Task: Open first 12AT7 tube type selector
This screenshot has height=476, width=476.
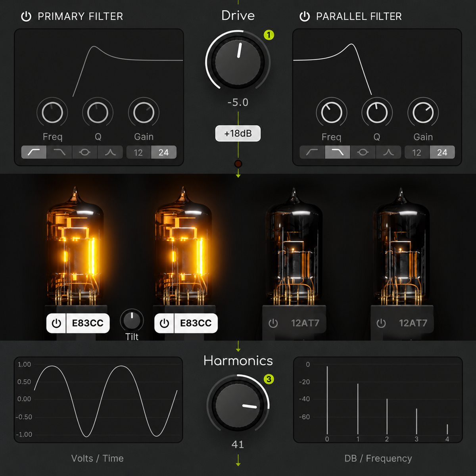Action: [305, 323]
